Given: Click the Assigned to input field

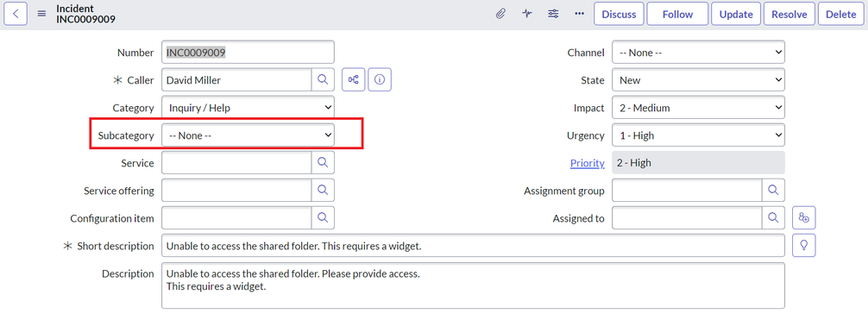Looking at the screenshot, I should [687, 218].
